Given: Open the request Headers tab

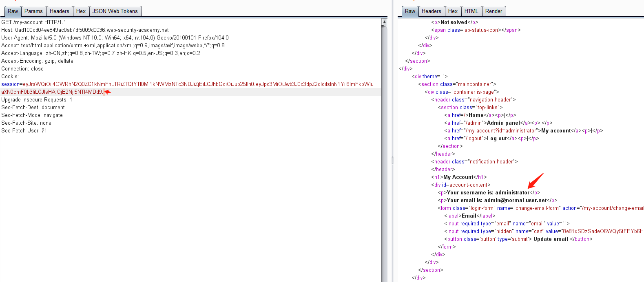Looking at the screenshot, I should (60, 11).
